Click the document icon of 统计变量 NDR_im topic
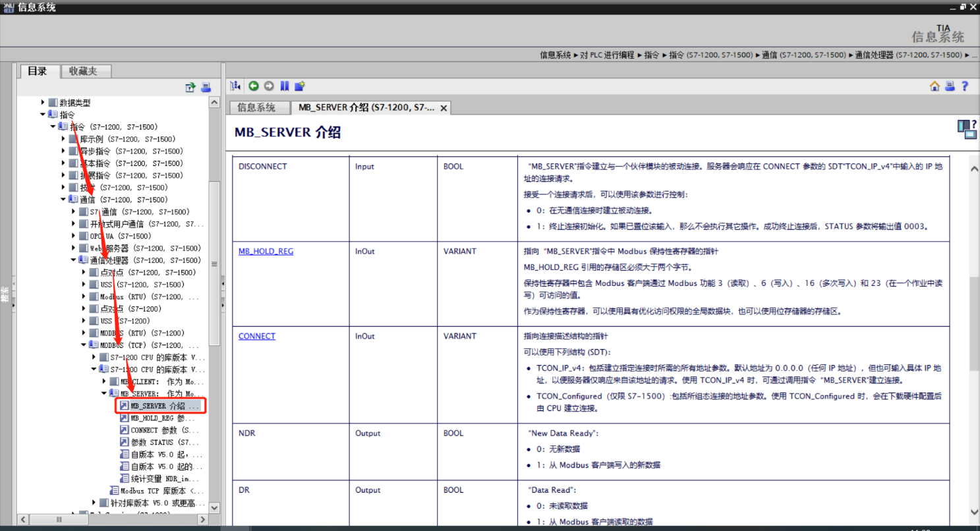This screenshot has width=980, height=531. tap(125, 478)
